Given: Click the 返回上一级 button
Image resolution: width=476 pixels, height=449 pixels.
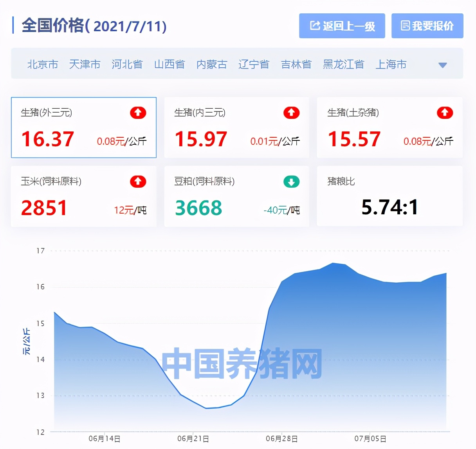Looking at the screenshot, I should pos(342,25).
